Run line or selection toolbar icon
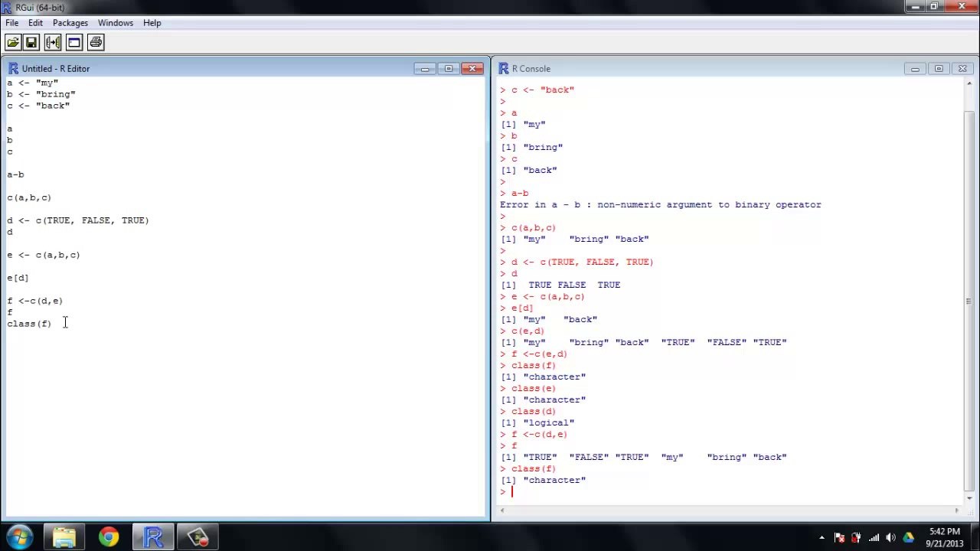 click(53, 42)
